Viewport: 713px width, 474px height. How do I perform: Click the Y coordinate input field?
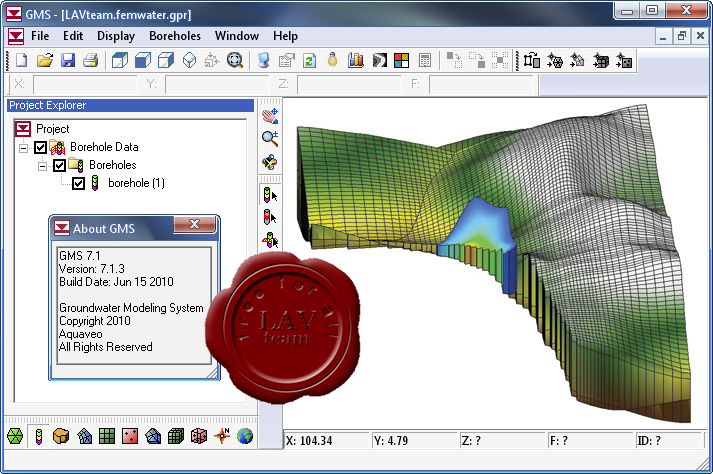tap(216, 84)
